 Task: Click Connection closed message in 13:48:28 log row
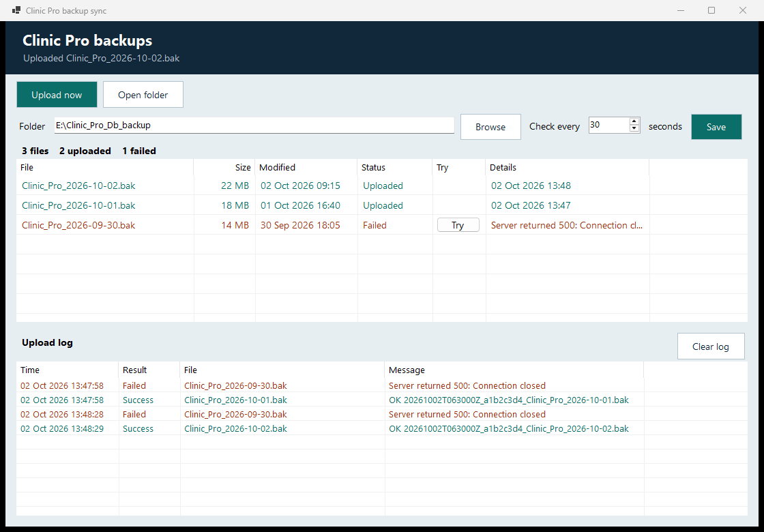coord(467,414)
